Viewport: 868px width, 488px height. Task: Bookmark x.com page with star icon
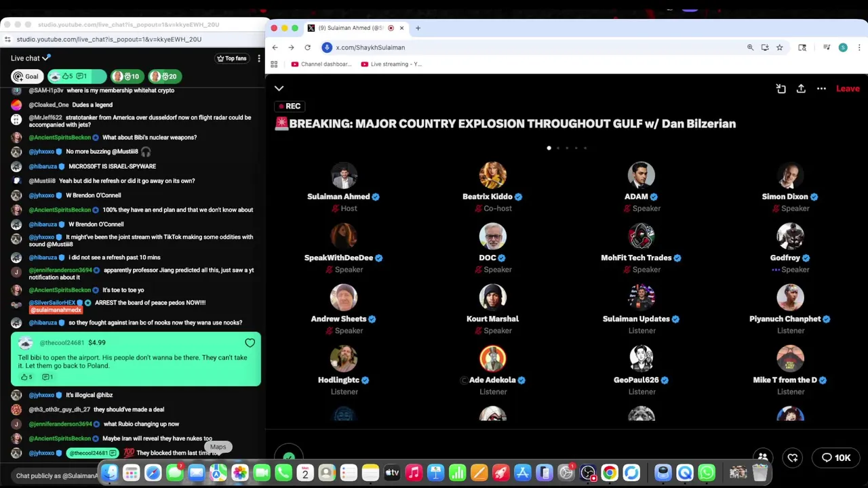[779, 47]
